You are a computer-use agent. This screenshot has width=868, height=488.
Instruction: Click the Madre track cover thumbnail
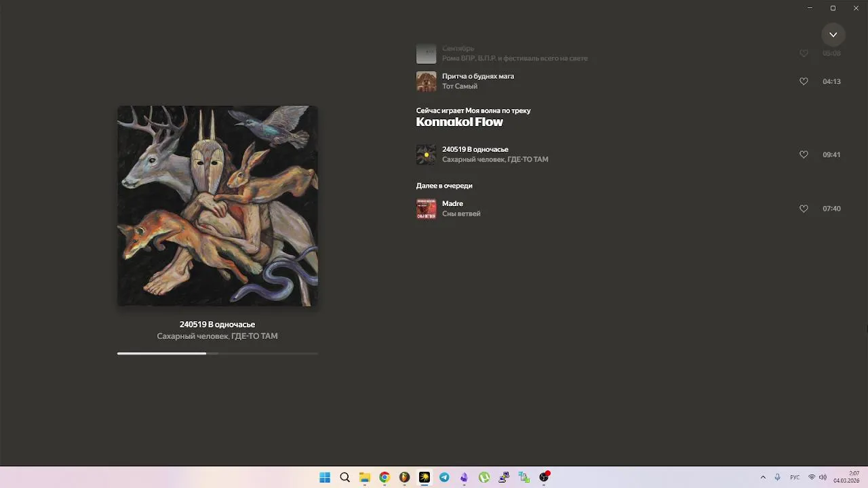click(426, 209)
